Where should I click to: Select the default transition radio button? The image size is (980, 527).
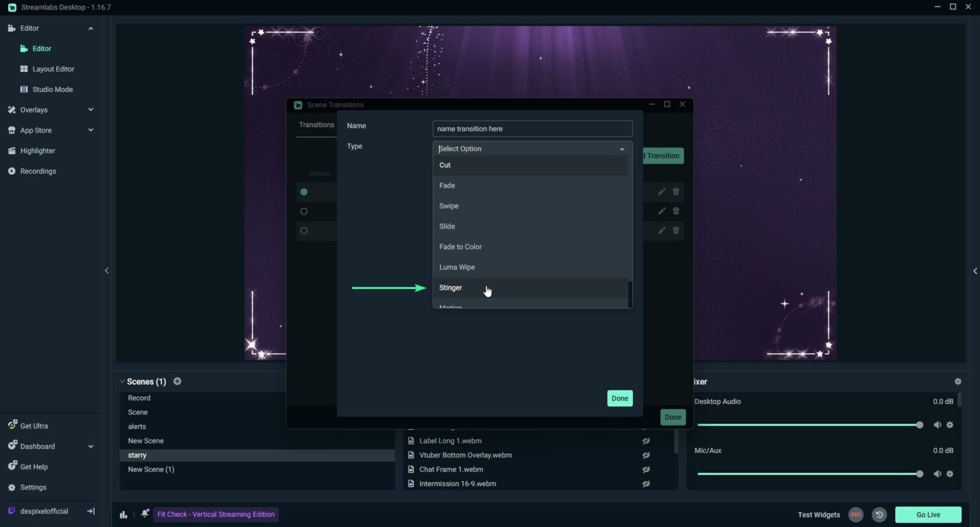tap(304, 191)
